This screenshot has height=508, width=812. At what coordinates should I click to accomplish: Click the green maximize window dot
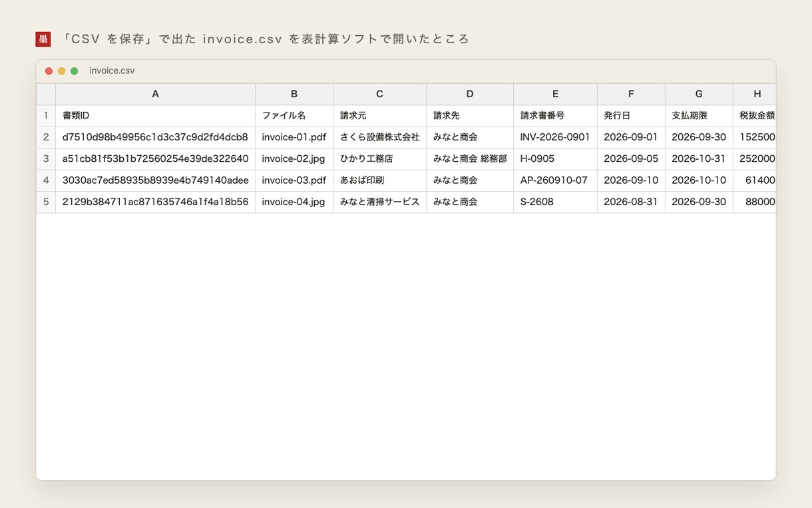74,71
